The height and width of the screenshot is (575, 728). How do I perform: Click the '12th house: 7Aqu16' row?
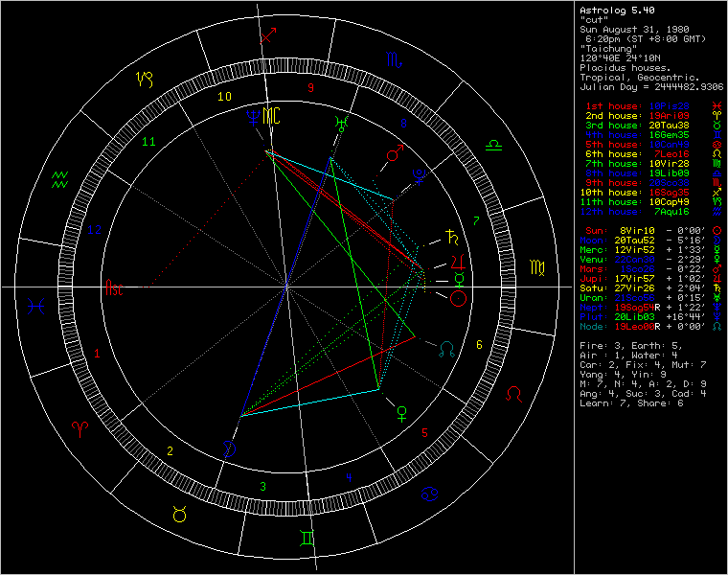(x=650, y=212)
